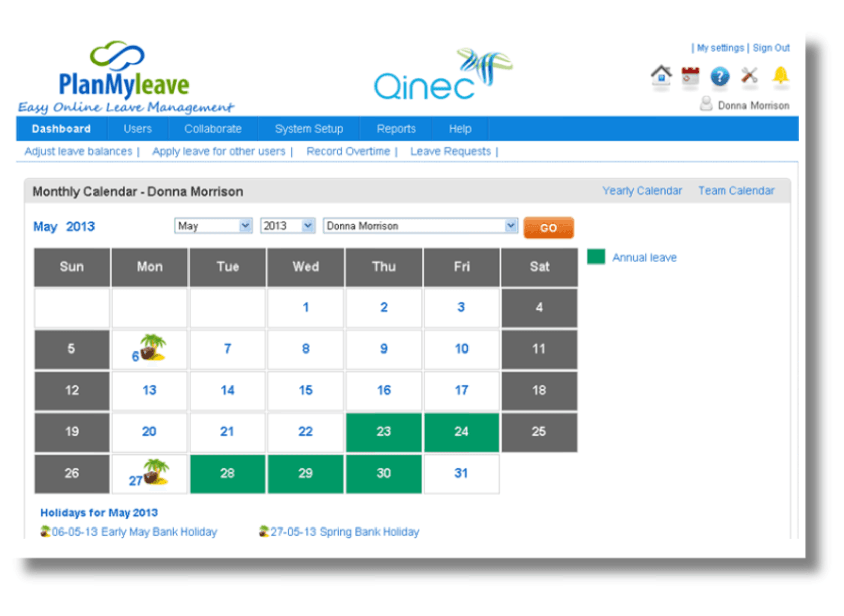Click the Sign Out link
The image size is (844, 616).
(x=771, y=48)
